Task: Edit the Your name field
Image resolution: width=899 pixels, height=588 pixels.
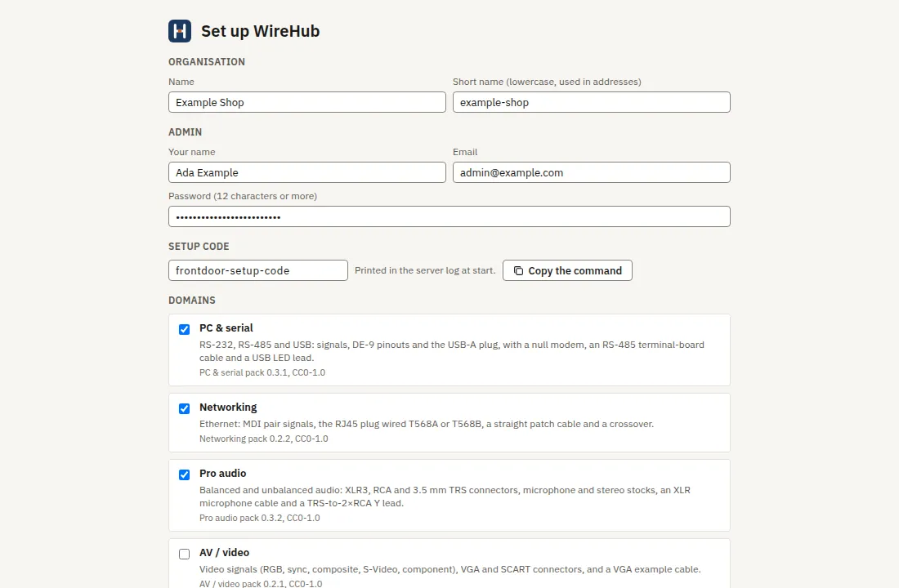Action: pos(306,172)
